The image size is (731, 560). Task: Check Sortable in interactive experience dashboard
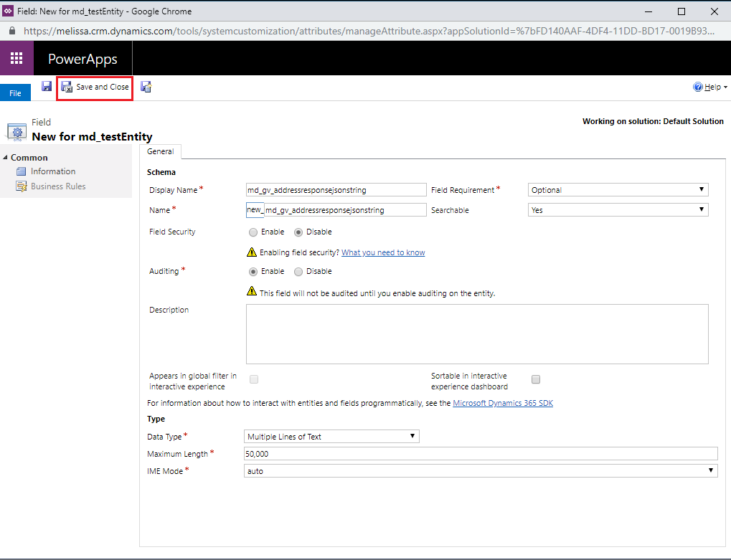point(536,379)
